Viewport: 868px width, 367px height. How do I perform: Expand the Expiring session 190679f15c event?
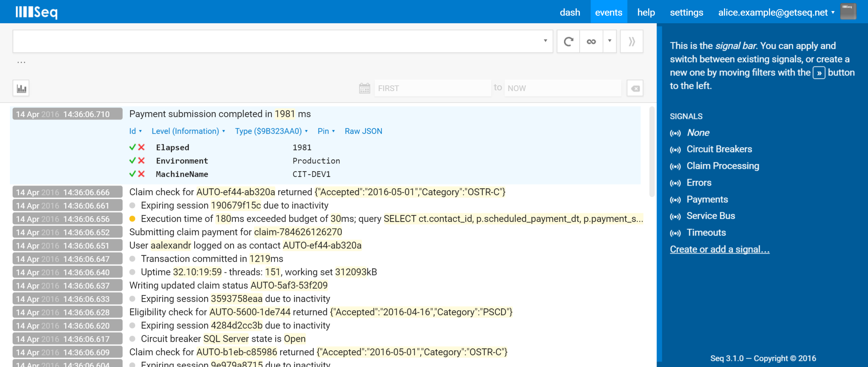point(235,205)
